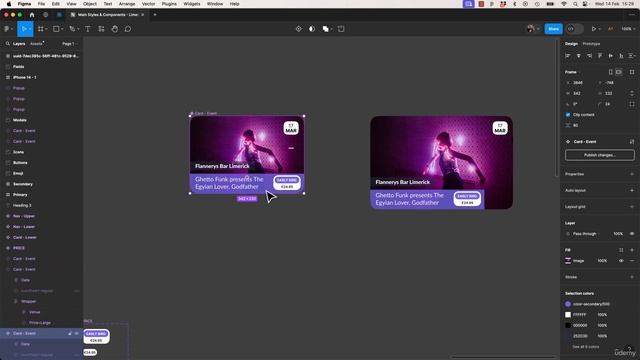This screenshot has height=360, width=640.
Task: Switch to the Assets tab
Action: 36,44
